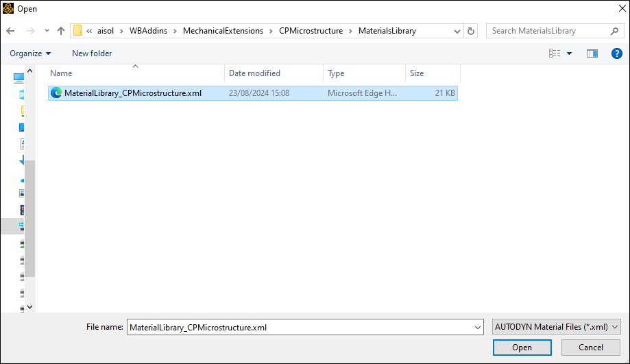This screenshot has height=364, width=630.
Task: Click the date 23/08/2024 15:08 cell
Action: point(259,93)
